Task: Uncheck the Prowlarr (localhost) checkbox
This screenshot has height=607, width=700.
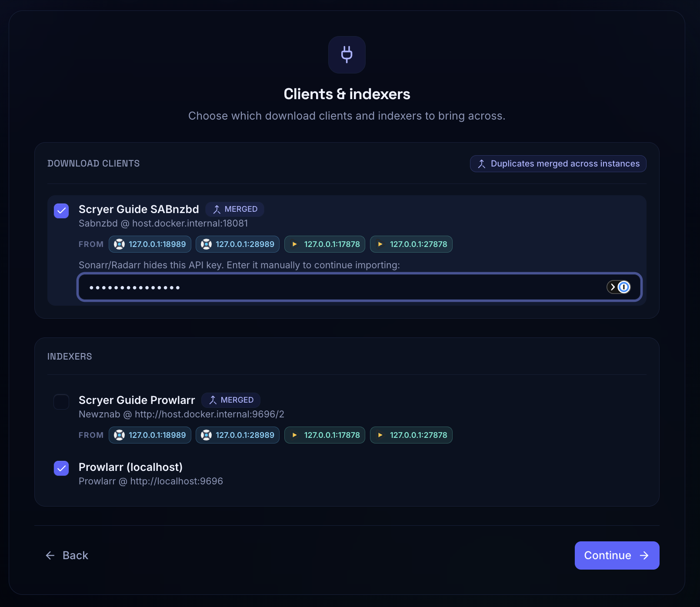Action: 61,468
